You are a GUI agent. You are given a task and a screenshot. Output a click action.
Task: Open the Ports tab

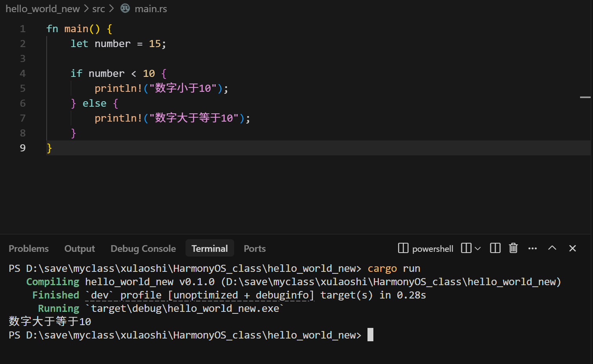(x=255, y=249)
